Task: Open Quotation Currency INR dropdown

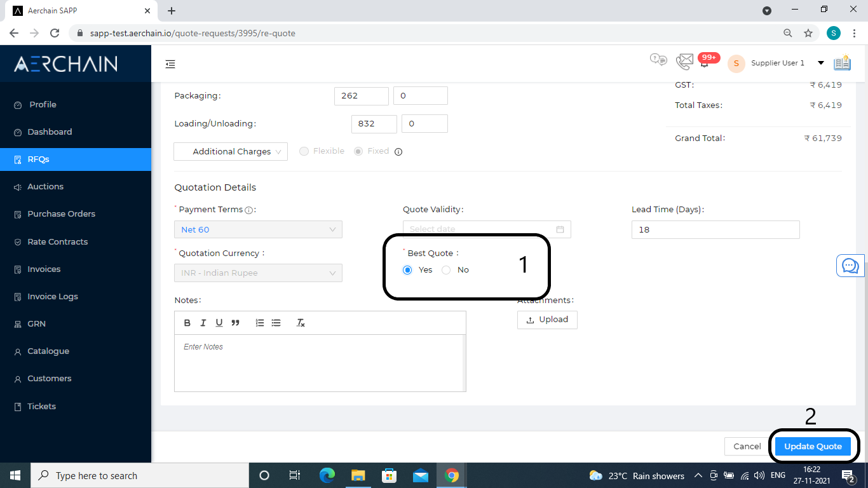Action: tap(258, 273)
